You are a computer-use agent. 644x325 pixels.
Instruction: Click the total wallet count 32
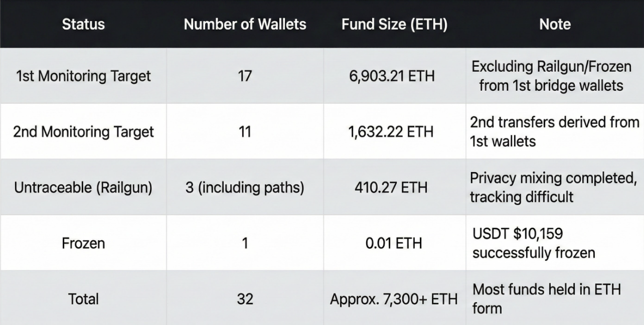pyautogui.click(x=245, y=299)
